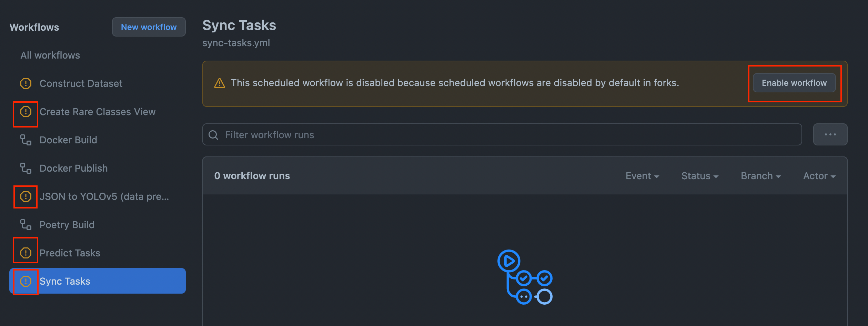Click the New workflow button
The height and width of the screenshot is (326, 868).
coord(149,27)
